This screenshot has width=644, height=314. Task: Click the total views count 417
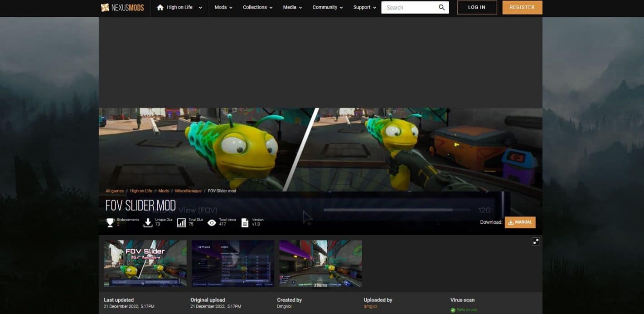tap(223, 224)
